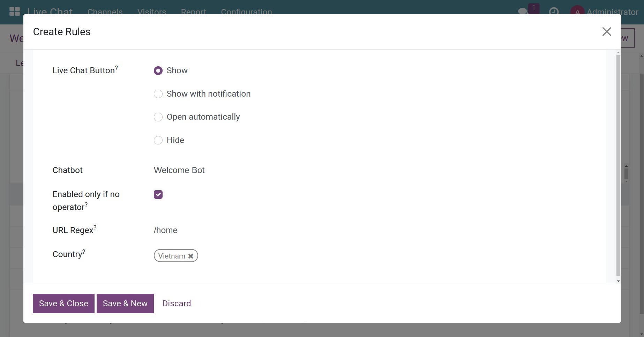Open URL Regex help tooltip icon
Image resolution: width=644 pixels, height=337 pixels.
pos(95,227)
